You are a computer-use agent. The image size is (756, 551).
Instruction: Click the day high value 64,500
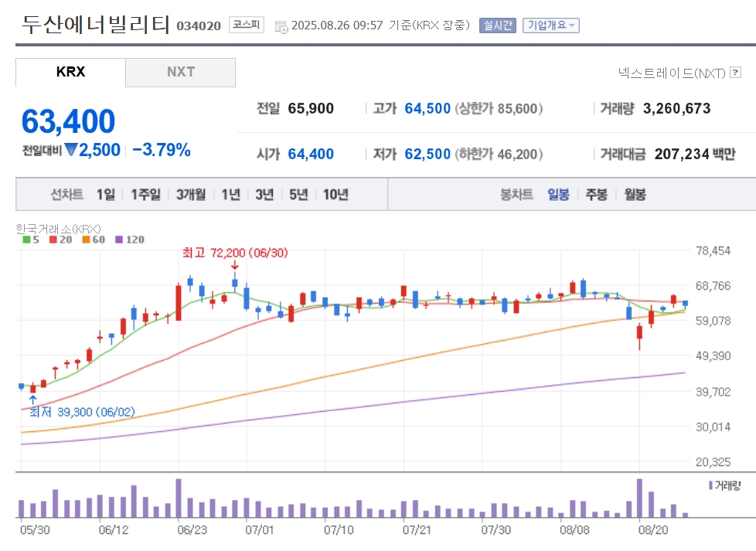click(427, 108)
